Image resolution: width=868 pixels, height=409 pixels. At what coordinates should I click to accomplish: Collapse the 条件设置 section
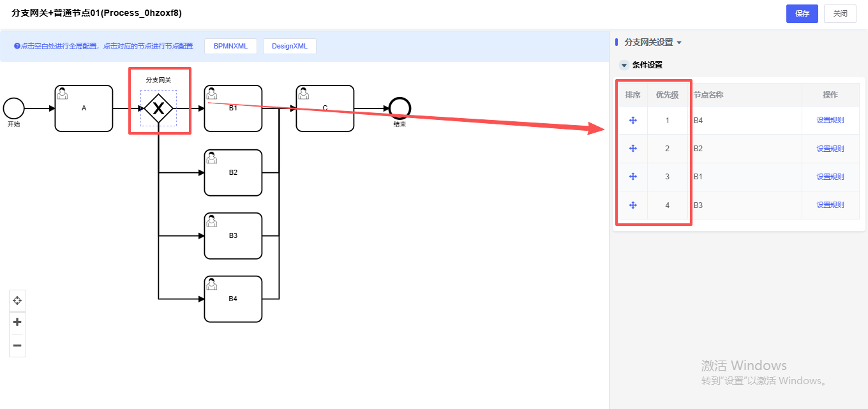point(624,65)
